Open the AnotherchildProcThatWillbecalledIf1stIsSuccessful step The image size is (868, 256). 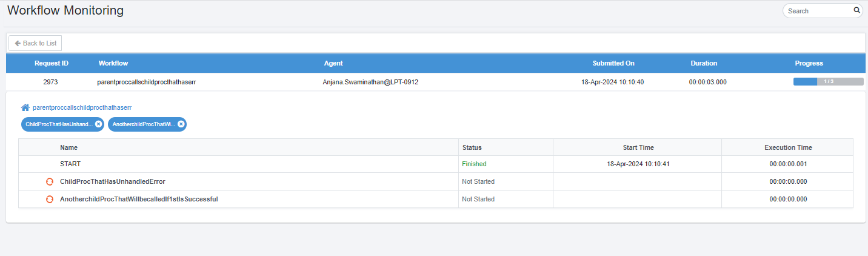click(x=139, y=199)
